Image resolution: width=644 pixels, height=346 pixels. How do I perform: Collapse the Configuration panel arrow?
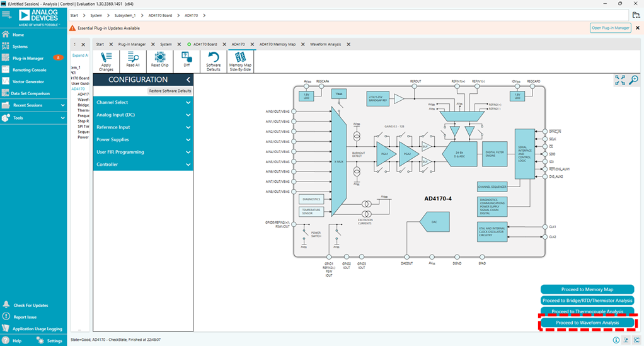tap(188, 80)
